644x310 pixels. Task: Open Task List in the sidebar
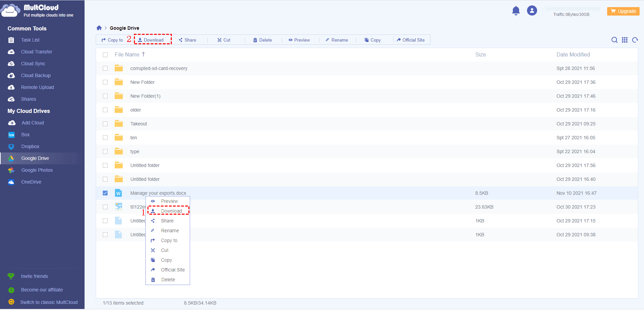[30, 40]
